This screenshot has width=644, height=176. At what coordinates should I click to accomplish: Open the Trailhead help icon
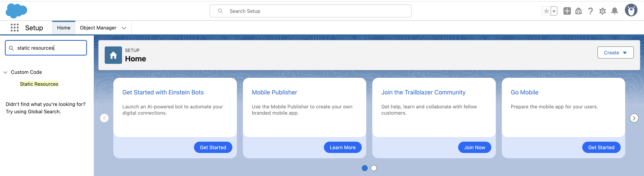click(x=579, y=11)
